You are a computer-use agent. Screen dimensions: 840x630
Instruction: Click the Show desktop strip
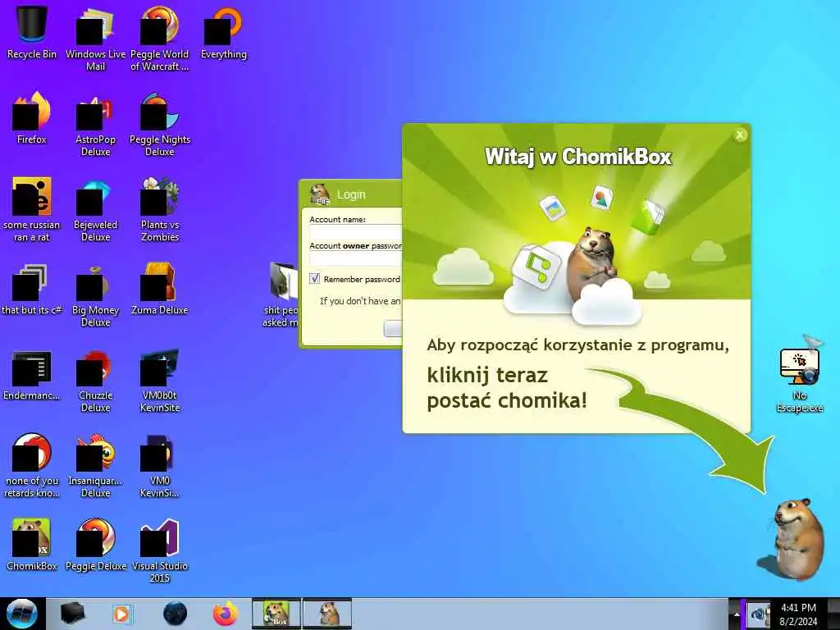(x=834, y=614)
